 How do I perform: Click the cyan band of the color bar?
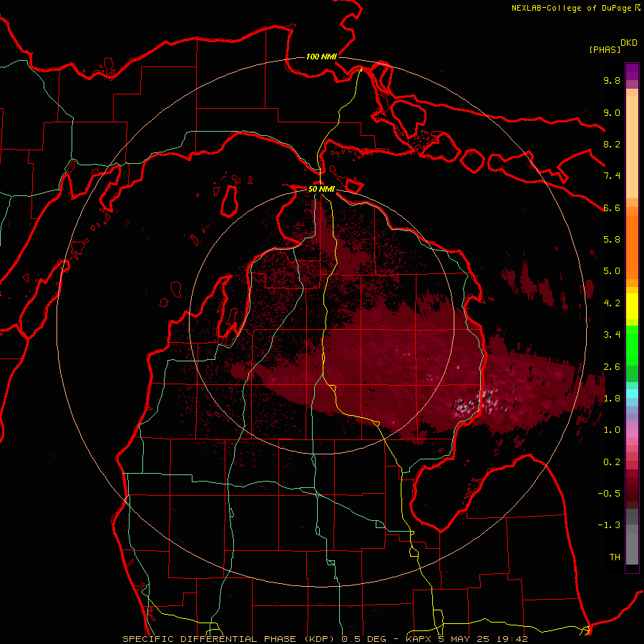pos(632,394)
